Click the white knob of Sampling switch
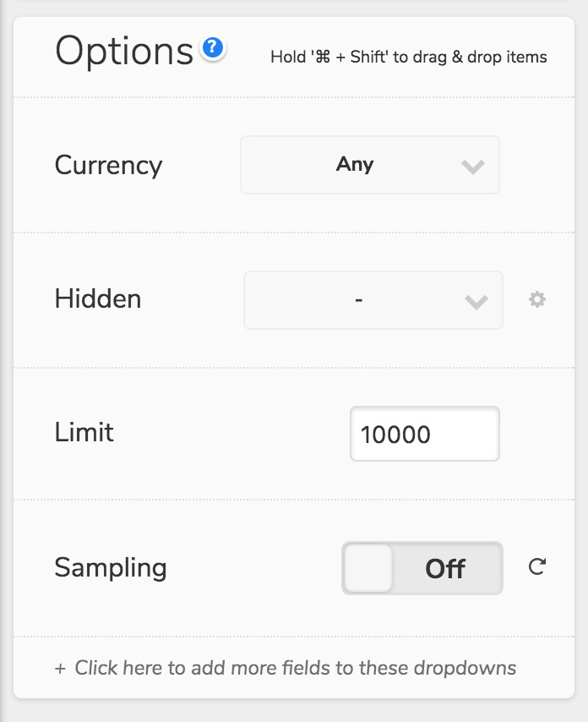The image size is (588, 722). tap(368, 568)
